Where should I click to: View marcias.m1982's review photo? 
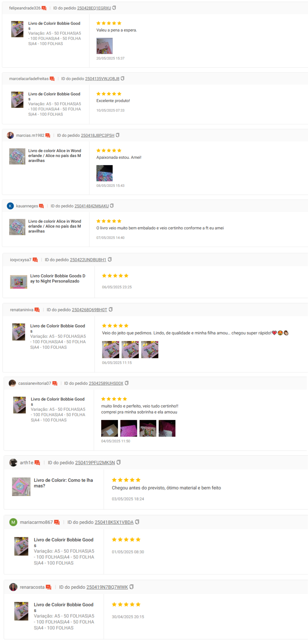tap(104, 173)
